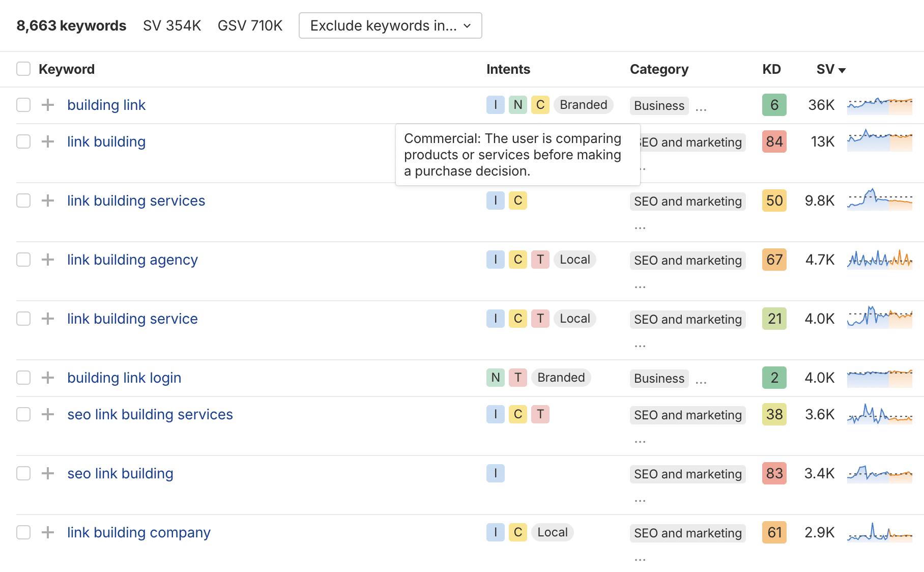Click Transactional badge for 'seo link building services'
924x572 pixels.
click(x=540, y=414)
